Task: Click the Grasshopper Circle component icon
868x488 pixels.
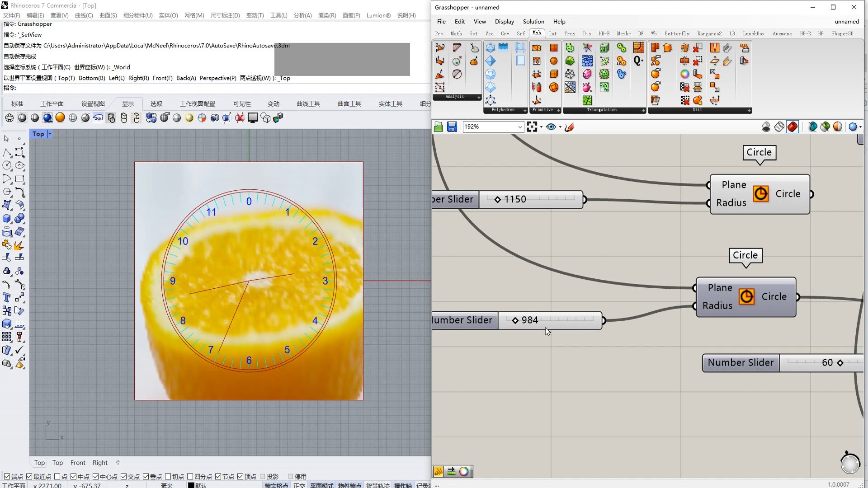Action: tap(761, 194)
